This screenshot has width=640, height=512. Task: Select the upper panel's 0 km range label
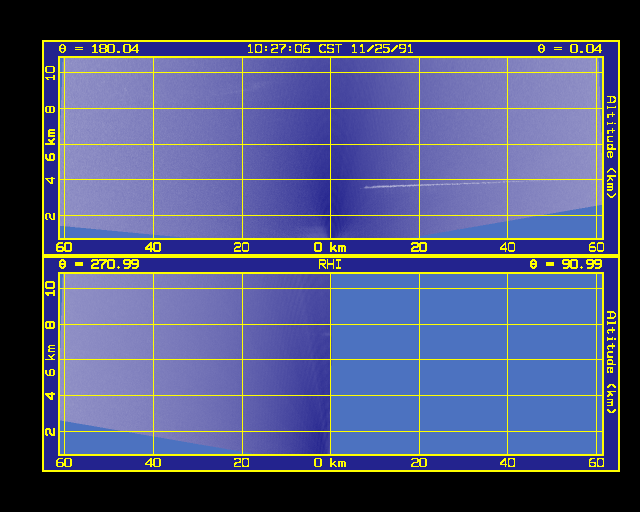pyautogui.click(x=330, y=247)
